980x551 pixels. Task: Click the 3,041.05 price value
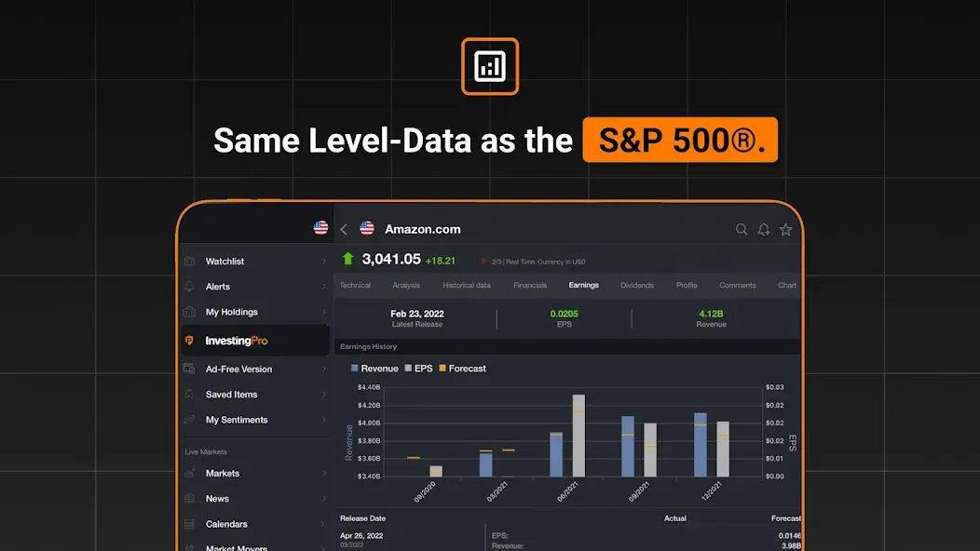point(391,259)
